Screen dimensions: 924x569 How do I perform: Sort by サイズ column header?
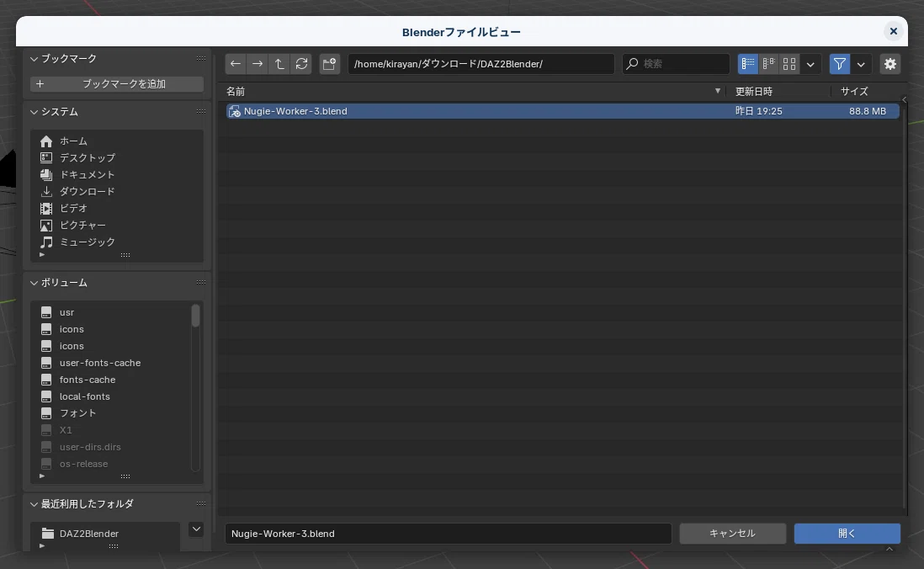tap(865, 92)
